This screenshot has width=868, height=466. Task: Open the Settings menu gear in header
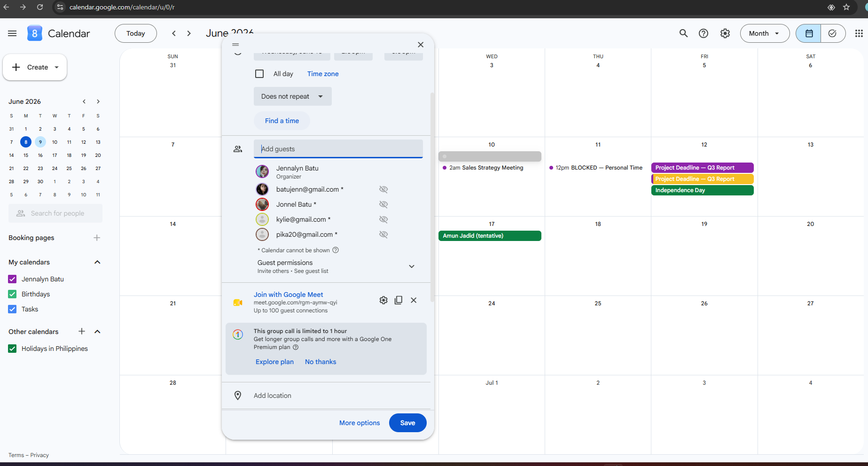pyautogui.click(x=725, y=33)
